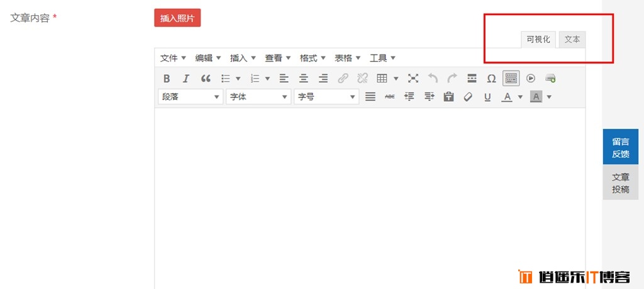Toggle bold formatting
This screenshot has height=289, width=644.
167,79
